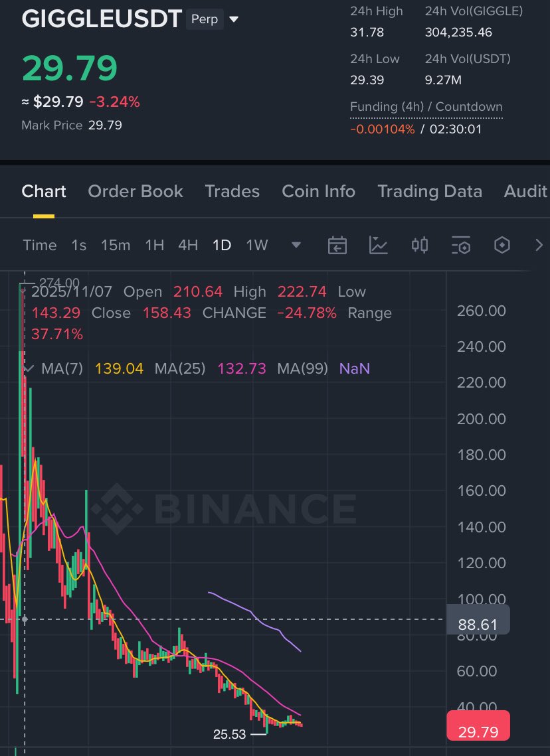This screenshot has height=756, width=550.
Task: Tap the Mark Price 29.79 value
Action: 105,125
